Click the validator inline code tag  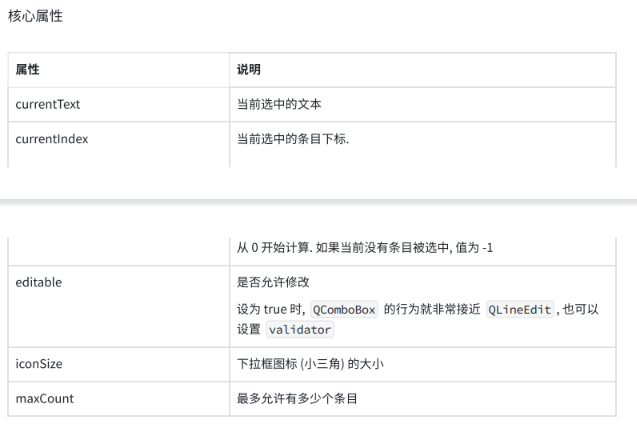(300, 330)
